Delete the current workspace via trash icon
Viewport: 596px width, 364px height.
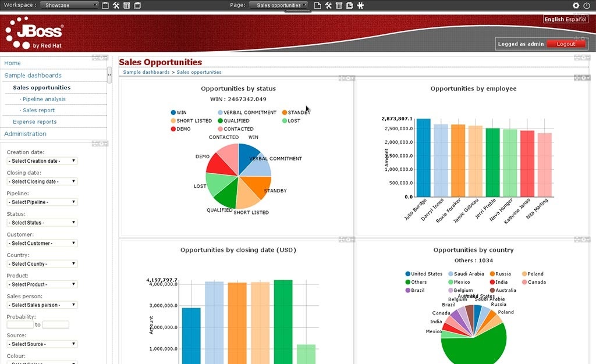click(x=126, y=5)
